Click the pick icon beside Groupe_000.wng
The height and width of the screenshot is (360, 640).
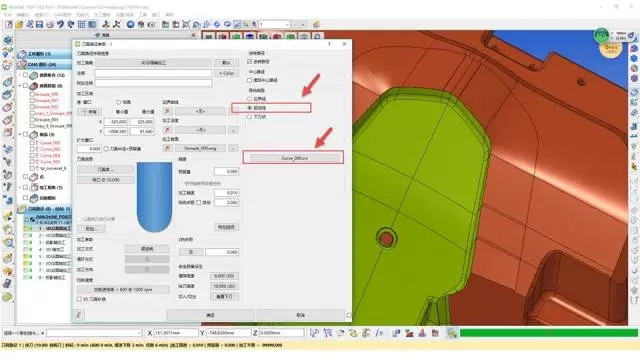(x=167, y=148)
